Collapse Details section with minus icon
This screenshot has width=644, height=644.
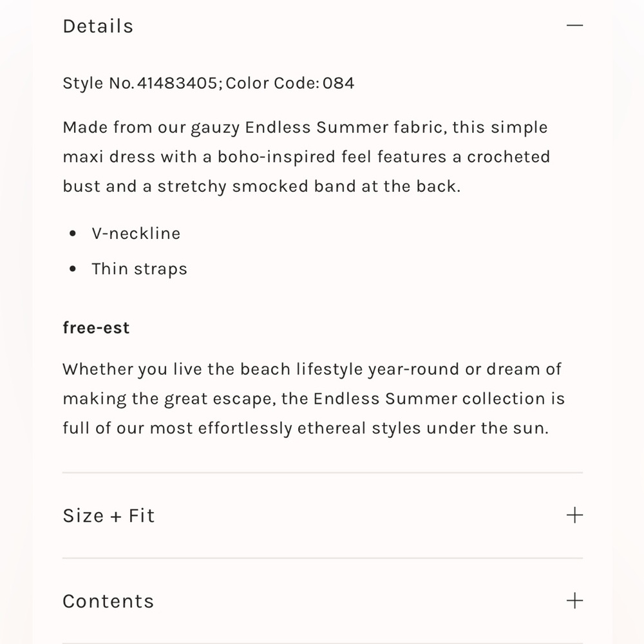coord(574,26)
